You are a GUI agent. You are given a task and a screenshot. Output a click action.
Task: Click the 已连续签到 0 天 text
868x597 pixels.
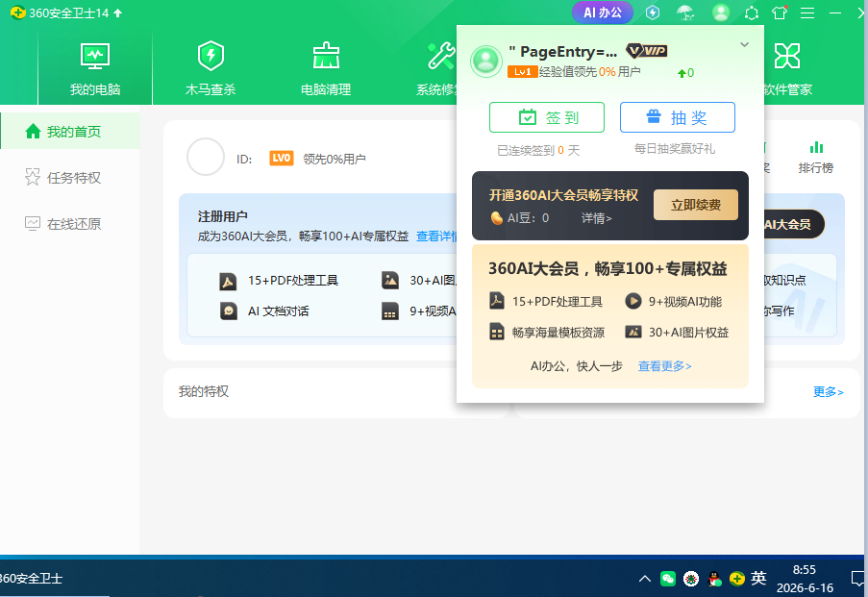538,150
